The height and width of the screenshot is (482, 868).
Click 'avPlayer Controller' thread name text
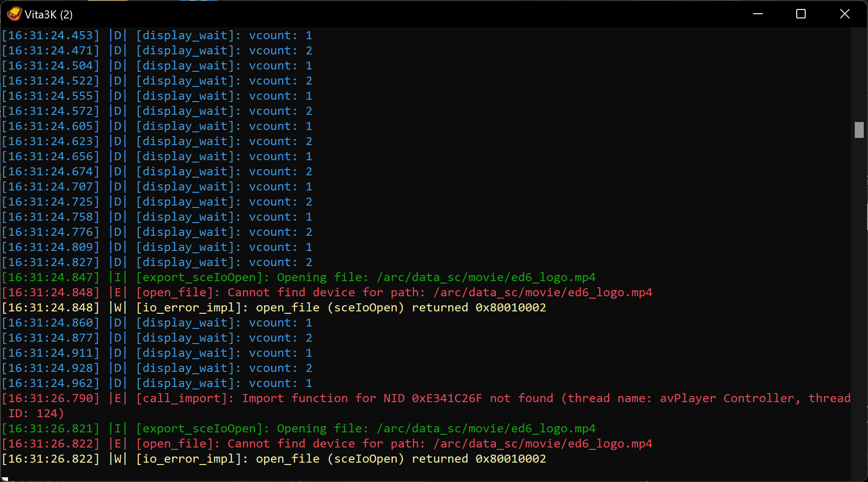727,398
